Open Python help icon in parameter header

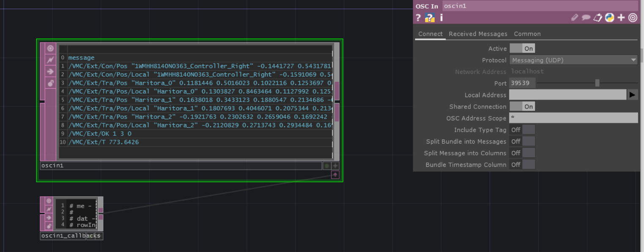point(430,18)
